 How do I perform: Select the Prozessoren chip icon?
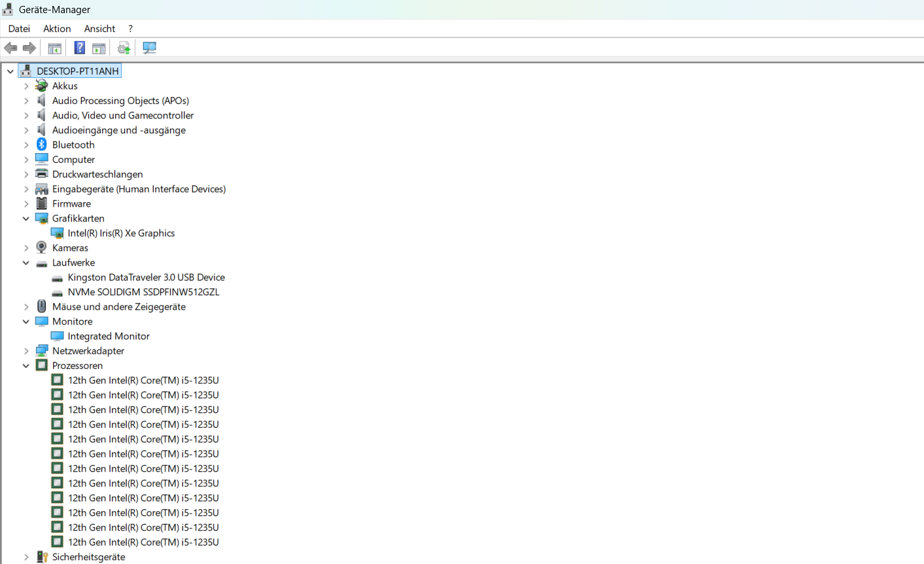(x=42, y=366)
